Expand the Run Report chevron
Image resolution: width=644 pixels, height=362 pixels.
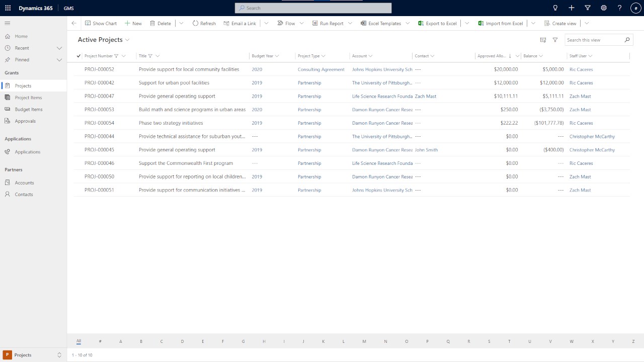(350, 23)
